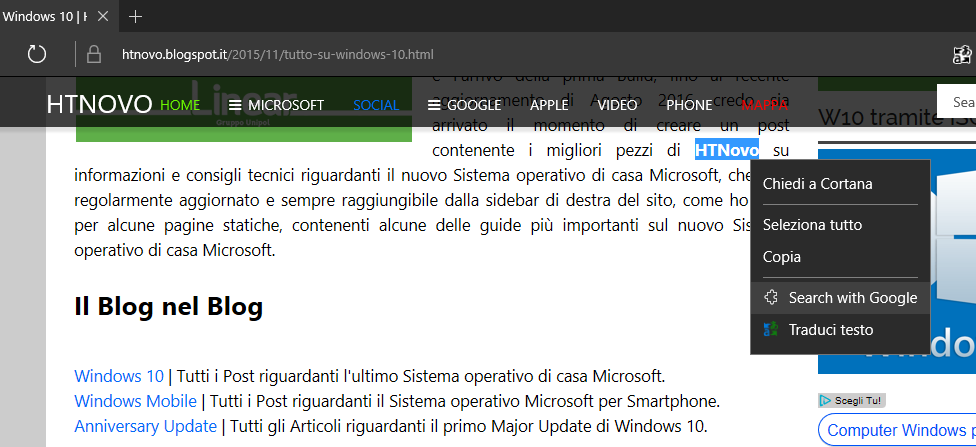Choose Traduci testo menu entry
The image size is (976, 447).
point(840,329)
